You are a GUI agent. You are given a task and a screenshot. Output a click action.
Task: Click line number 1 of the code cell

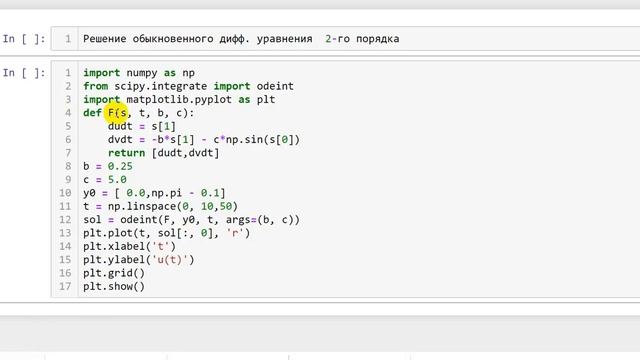point(68,73)
